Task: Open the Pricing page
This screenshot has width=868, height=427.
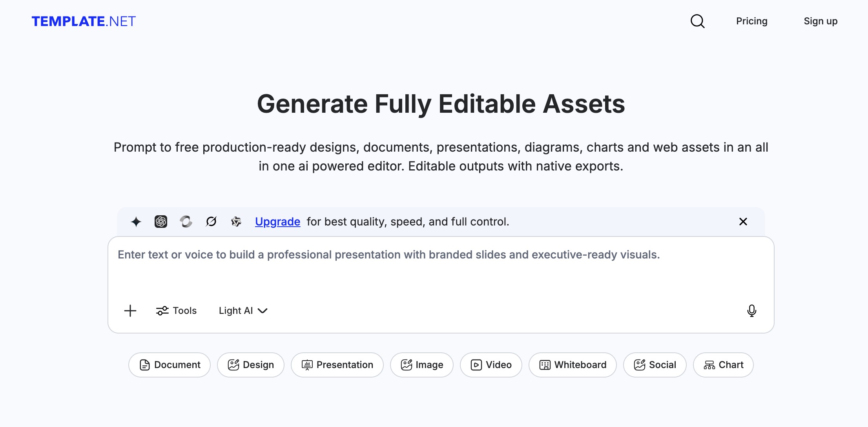Action: [751, 21]
